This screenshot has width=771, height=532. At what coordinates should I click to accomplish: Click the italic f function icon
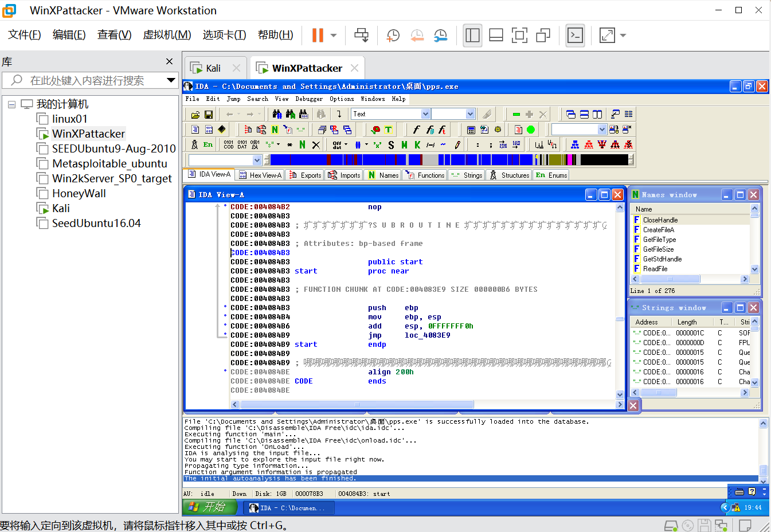coord(416,130)
